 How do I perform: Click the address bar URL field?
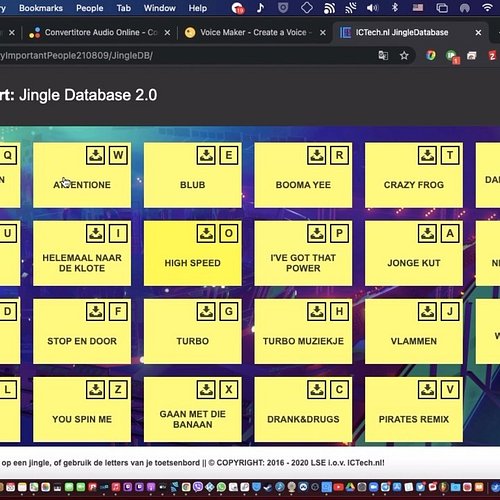click(187, 55)
